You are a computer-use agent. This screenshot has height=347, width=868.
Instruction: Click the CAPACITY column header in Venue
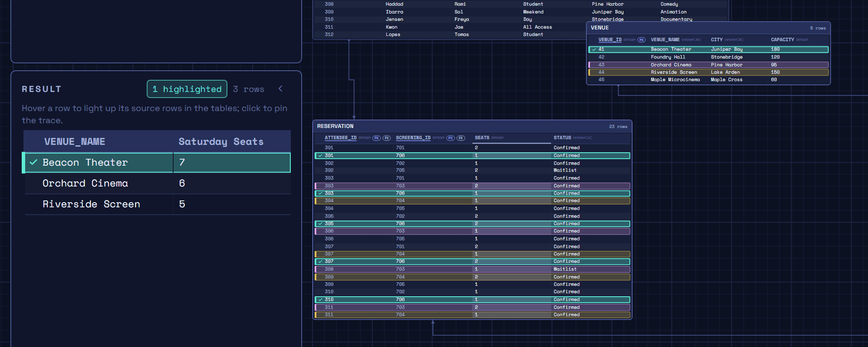(783, 39)
